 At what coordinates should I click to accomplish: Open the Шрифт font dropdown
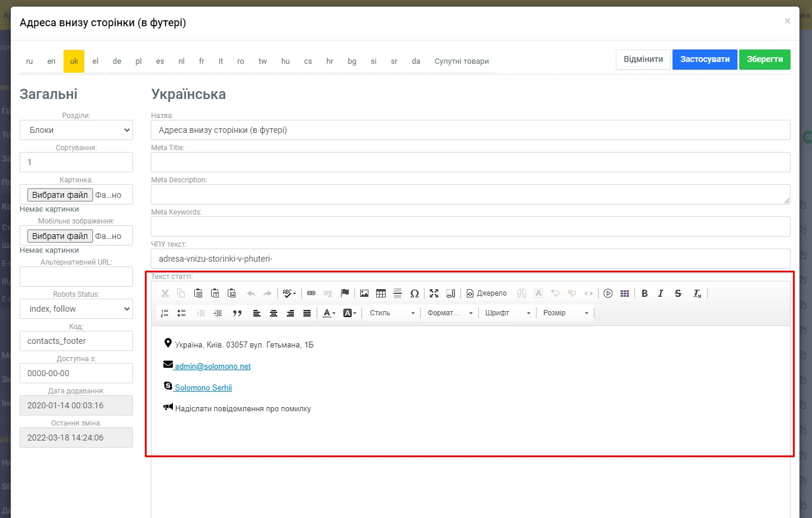pos(507,313)
